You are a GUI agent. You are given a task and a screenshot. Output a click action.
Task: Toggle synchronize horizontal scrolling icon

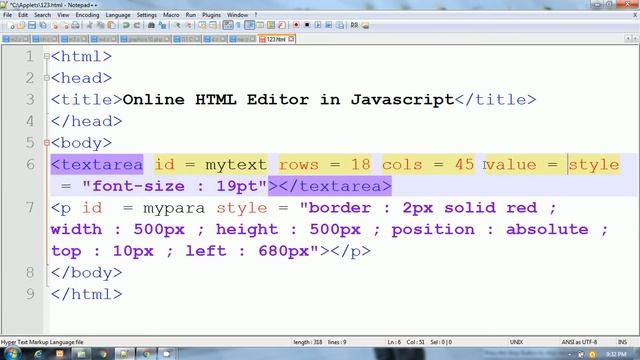click(213, 25)
